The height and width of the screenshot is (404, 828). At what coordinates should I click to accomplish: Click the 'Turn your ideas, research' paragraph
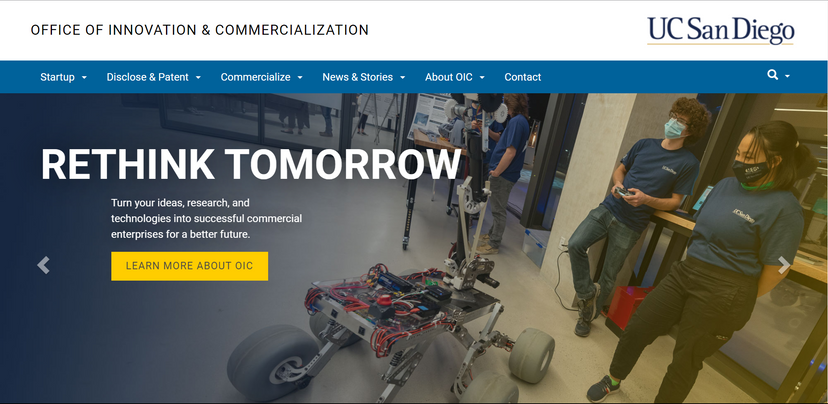206,218
